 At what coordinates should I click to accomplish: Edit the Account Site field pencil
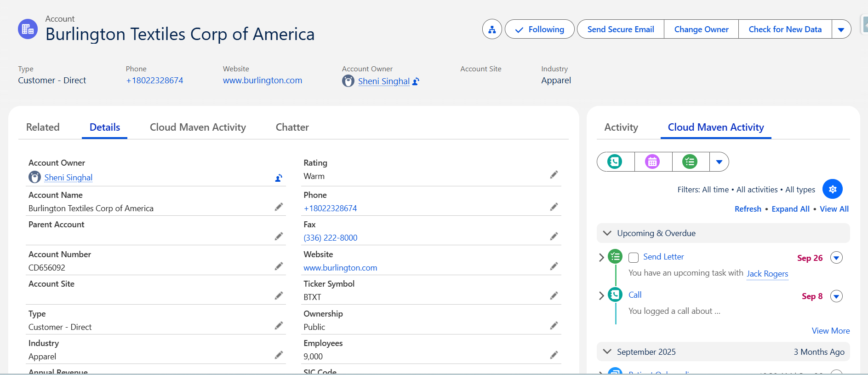click(x=279, y=296)
